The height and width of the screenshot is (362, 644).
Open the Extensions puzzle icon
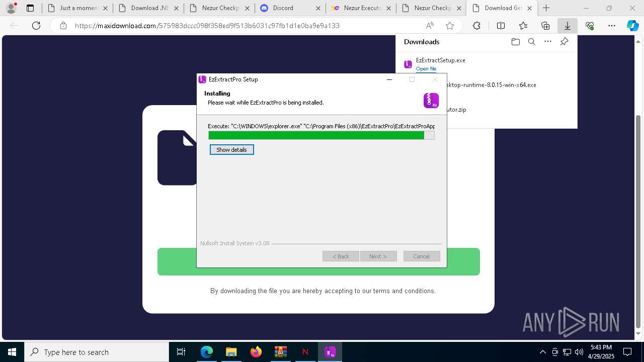point(476,26)
